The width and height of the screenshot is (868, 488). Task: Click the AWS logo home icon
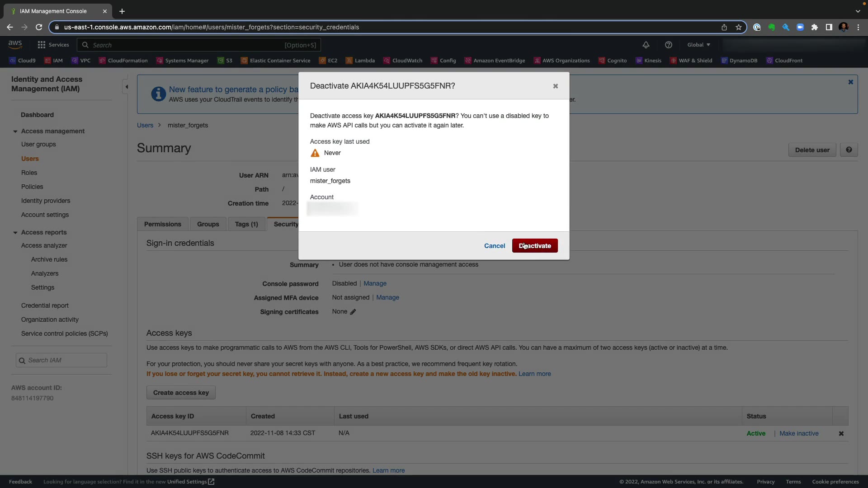click(x=15, y=44)
